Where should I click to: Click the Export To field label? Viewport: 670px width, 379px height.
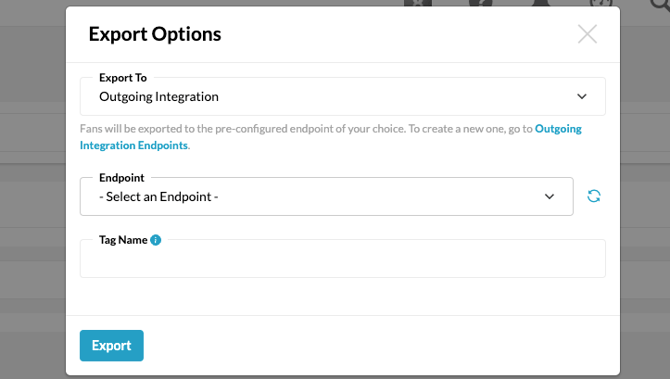(123, 78)
